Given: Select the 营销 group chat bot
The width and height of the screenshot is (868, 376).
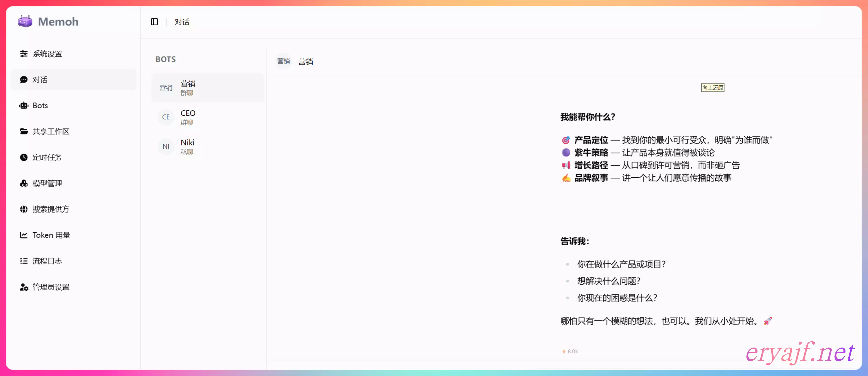Looking at the screenshot, I should pyautogui.click(x=207, y=88).
